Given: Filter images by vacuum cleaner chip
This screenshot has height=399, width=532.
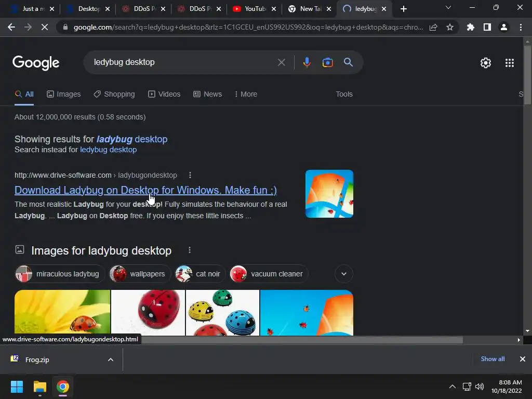Looking at the screenshot, I should (x=269, y=274).
